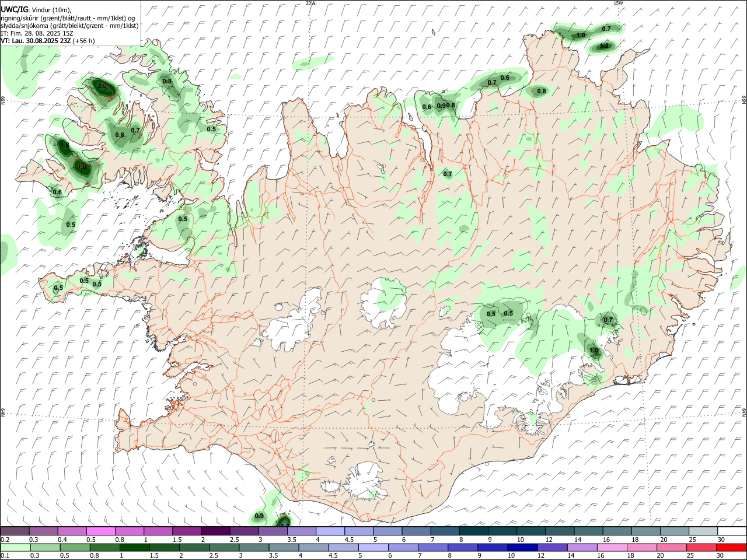The height and width of the screenshot is (560, 747).
Task: Click the '1.2' precipitation value off the northeast coast
Action: (605, 45)
